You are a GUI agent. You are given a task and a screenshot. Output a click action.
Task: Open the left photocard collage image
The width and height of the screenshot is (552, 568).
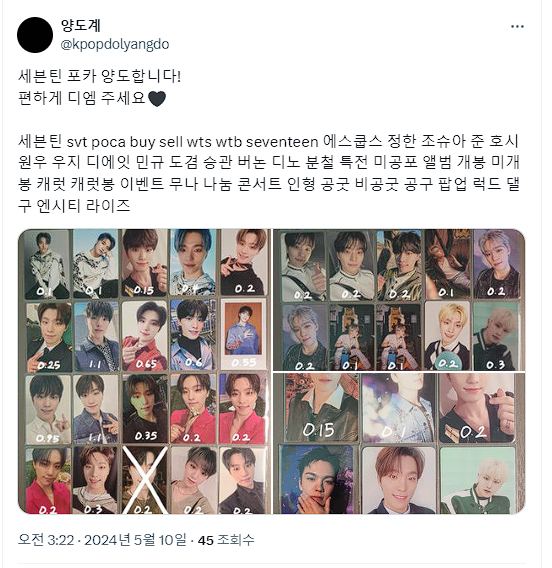click(x=144, y=371)
